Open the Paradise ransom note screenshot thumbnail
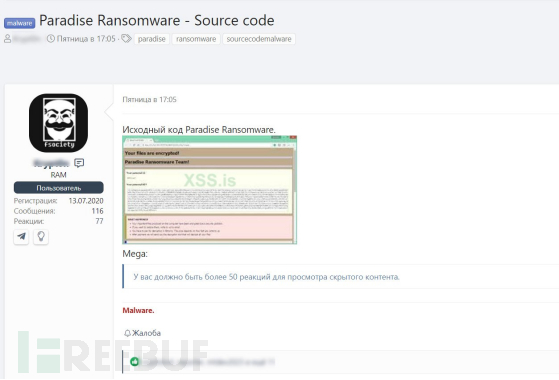 coord(210,190)
